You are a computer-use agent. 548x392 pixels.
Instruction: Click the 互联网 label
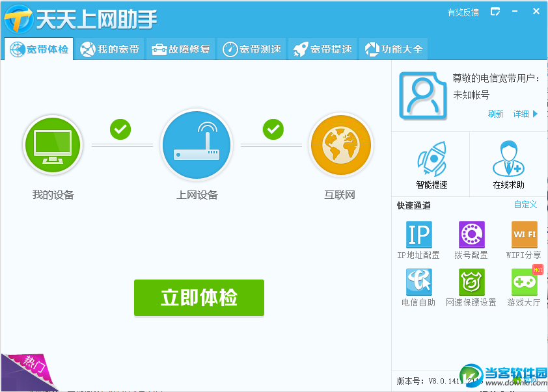click(x=340, y=194)
